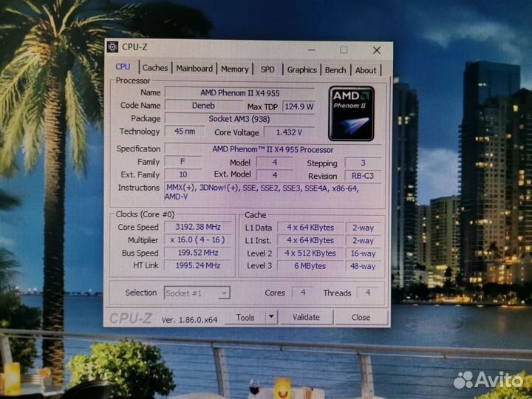Click the CPU-Z title bar icon
Image resolution: width=532 pixels, height=399 pixels.
(112, 47)
